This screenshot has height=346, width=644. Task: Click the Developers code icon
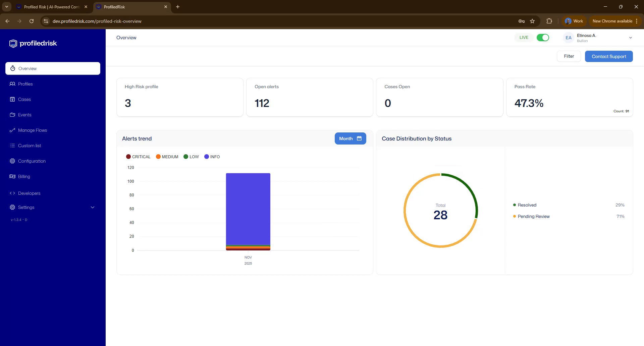[12, 193]
